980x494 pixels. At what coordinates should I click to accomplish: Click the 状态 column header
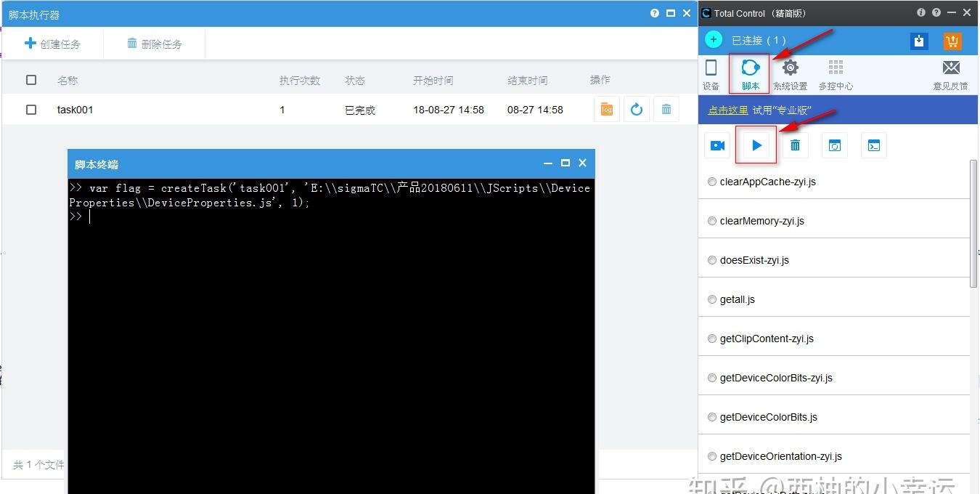[x=355, y=81]
